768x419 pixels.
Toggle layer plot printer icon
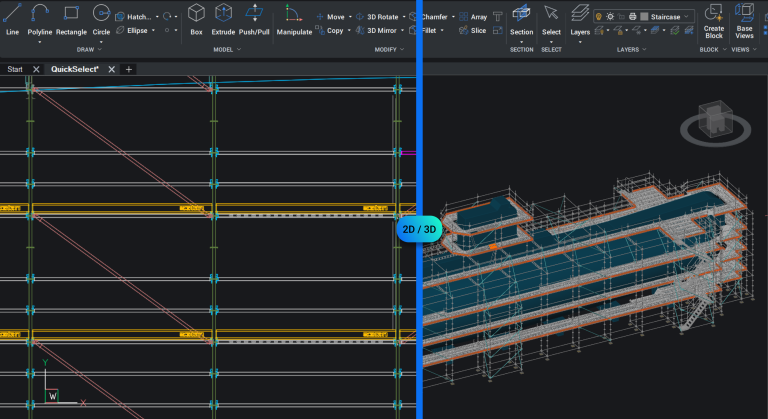[x=632, y=17]
